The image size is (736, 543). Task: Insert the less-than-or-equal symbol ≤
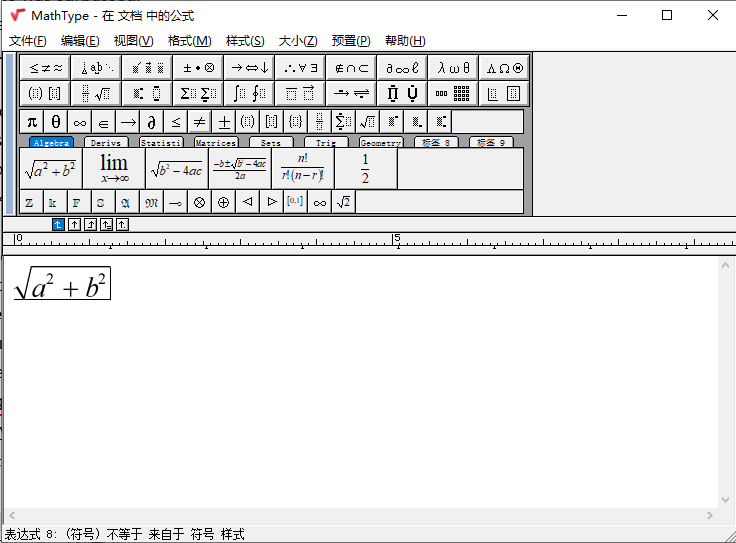(176, 122)
